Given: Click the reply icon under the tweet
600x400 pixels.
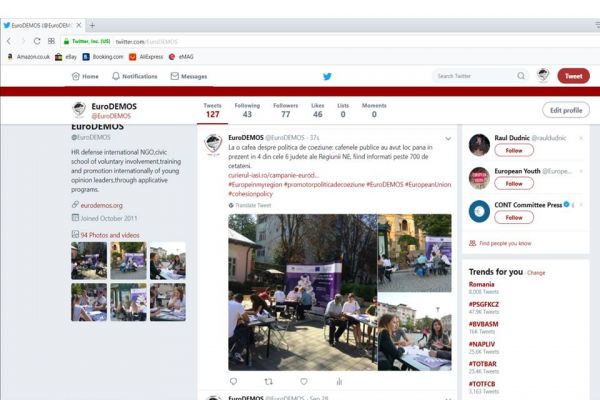Looking at the screenshot, I should click(233, 381).
